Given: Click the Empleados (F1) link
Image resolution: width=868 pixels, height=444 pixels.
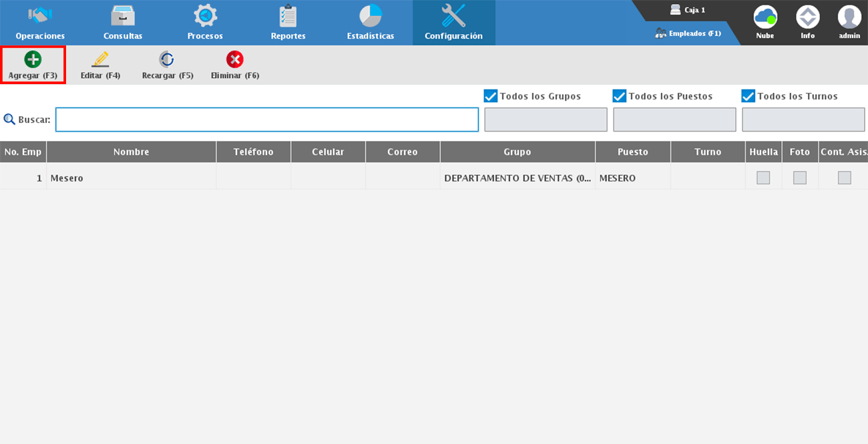Looking at the screenshot, I should pyautogui.click(x=688, y=33).
